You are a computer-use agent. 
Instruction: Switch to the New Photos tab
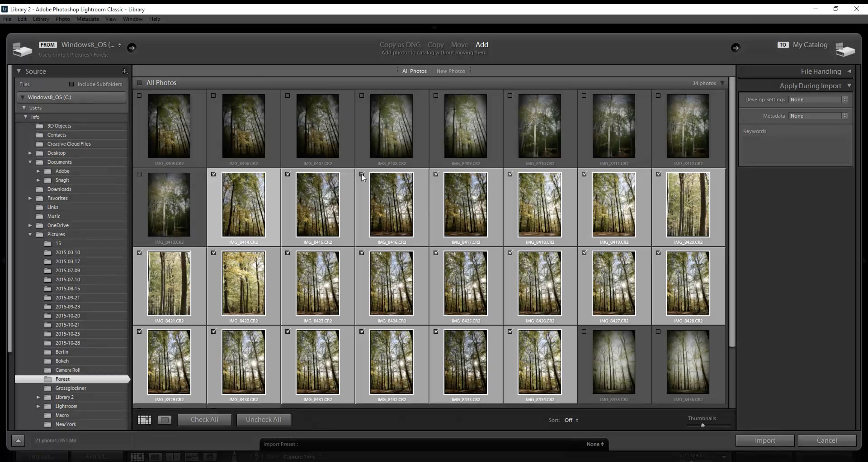tap(451, 71)
